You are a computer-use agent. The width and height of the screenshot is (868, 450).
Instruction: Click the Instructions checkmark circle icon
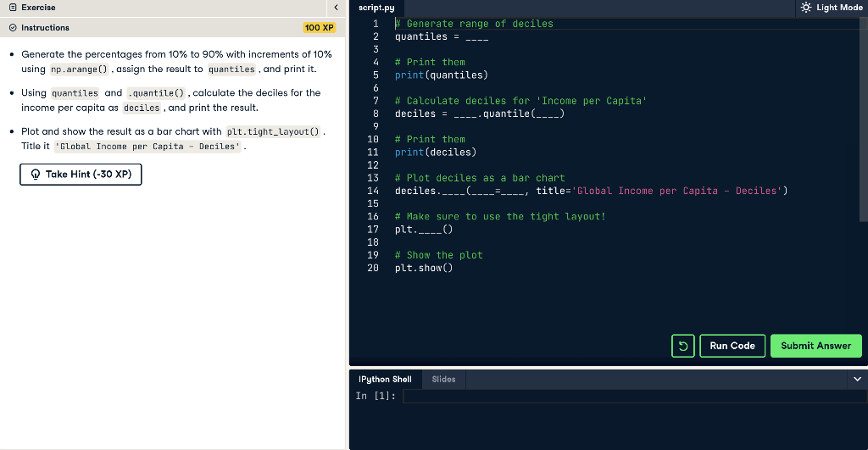(x=13, y=28)
